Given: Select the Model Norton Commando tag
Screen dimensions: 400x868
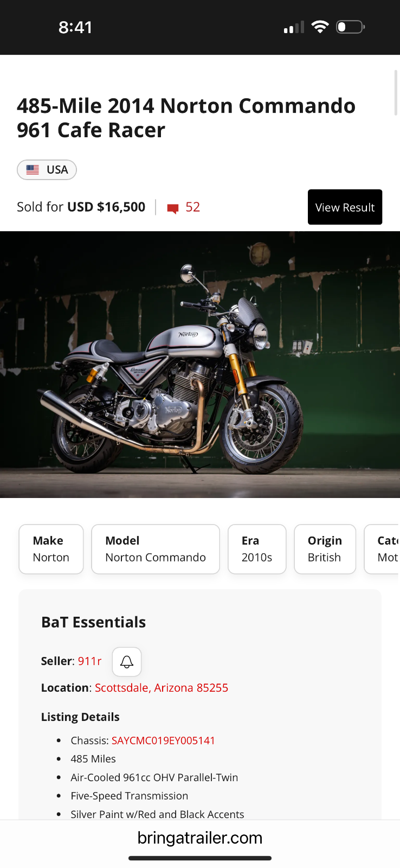Looking at the screenshot, I should pyautogui.click(x=156, y=549).
